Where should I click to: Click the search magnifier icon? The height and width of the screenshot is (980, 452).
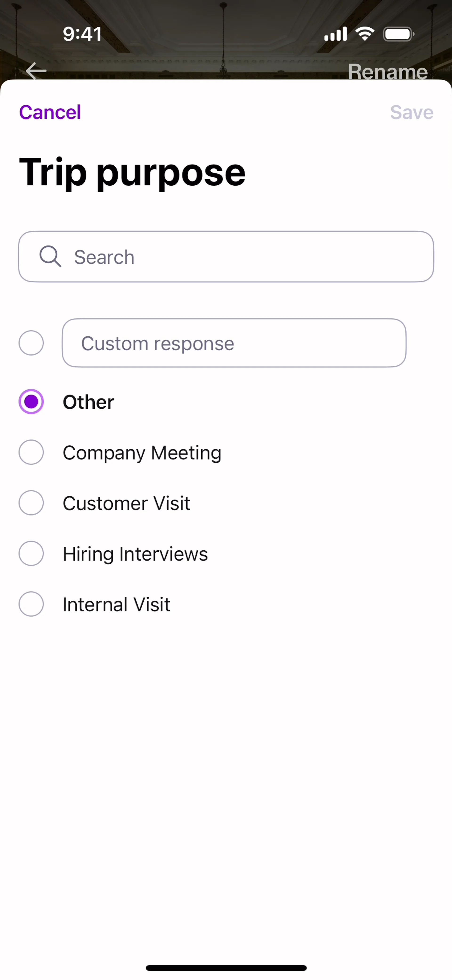[50, 256]
